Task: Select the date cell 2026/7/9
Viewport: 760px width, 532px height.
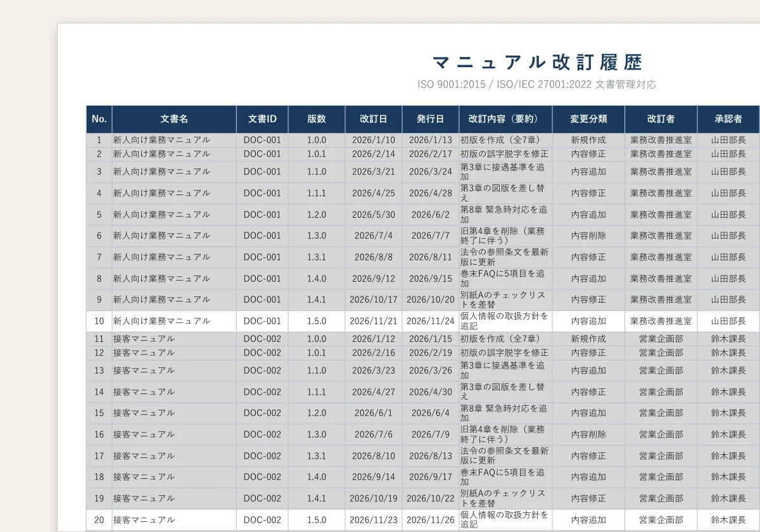Action: coord(431,434)
